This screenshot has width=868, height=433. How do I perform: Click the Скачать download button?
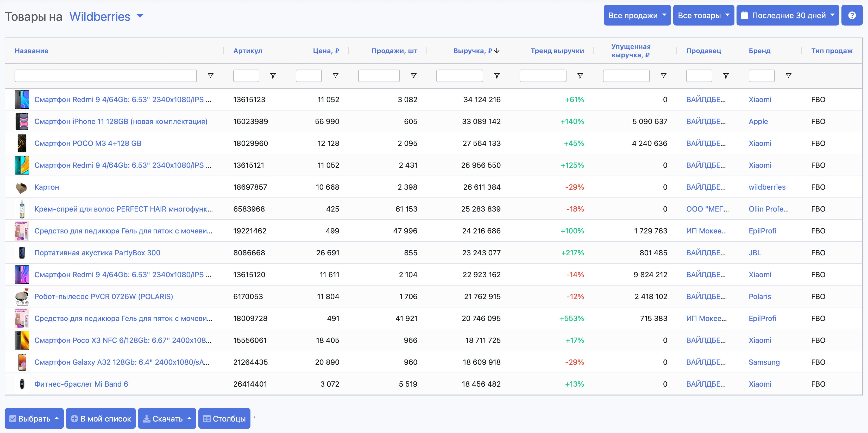(x=167, y=418)
